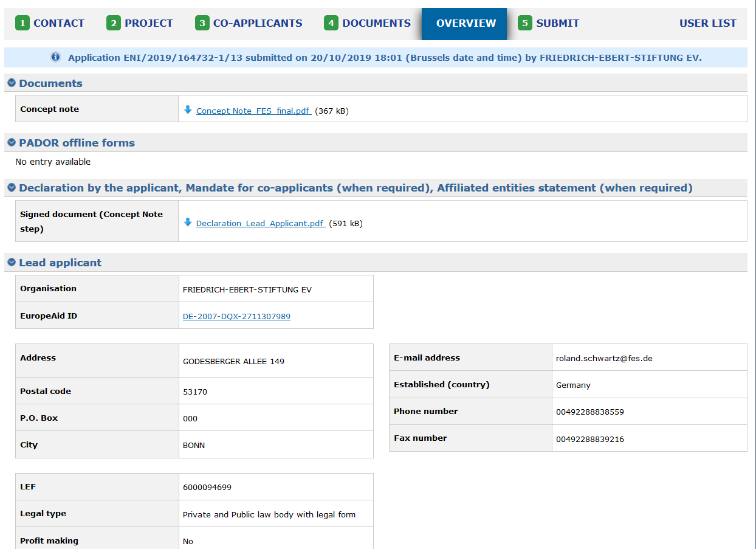Click download arrow beside Declaration Lead Applicant PDF
The width and height of the screenshot is (756, 549).
pos(188,223)
